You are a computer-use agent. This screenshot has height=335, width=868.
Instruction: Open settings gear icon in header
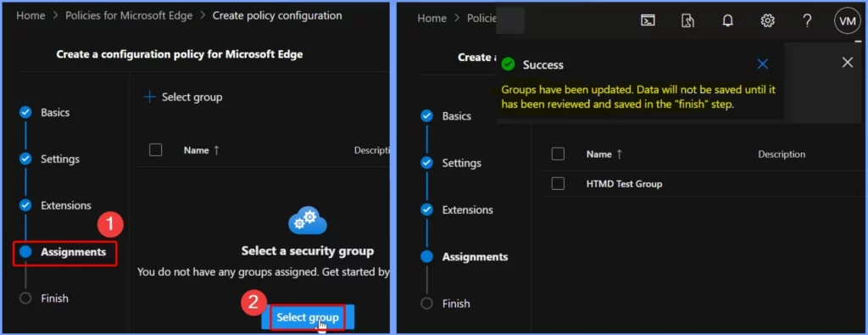767,20
